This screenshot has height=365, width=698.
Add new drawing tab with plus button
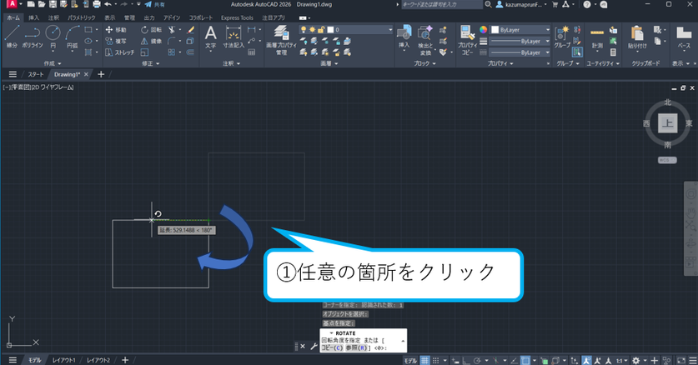101,74
